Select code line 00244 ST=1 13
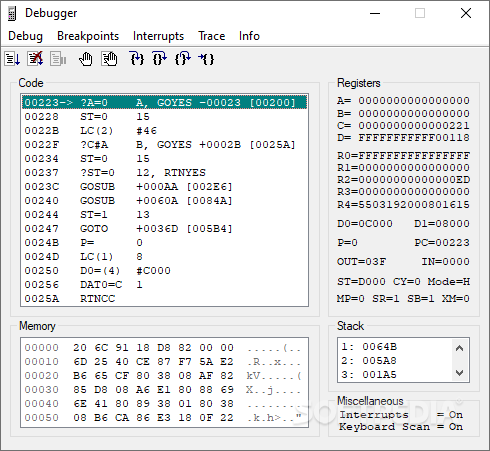The width and height of the screenshot is (490, 451). [164, 215]
